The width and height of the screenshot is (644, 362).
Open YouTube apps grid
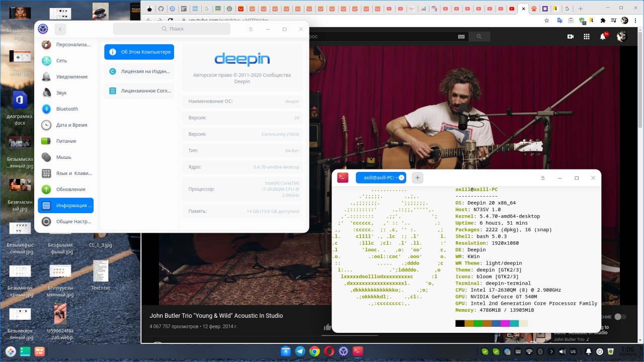tap(587, 36)
